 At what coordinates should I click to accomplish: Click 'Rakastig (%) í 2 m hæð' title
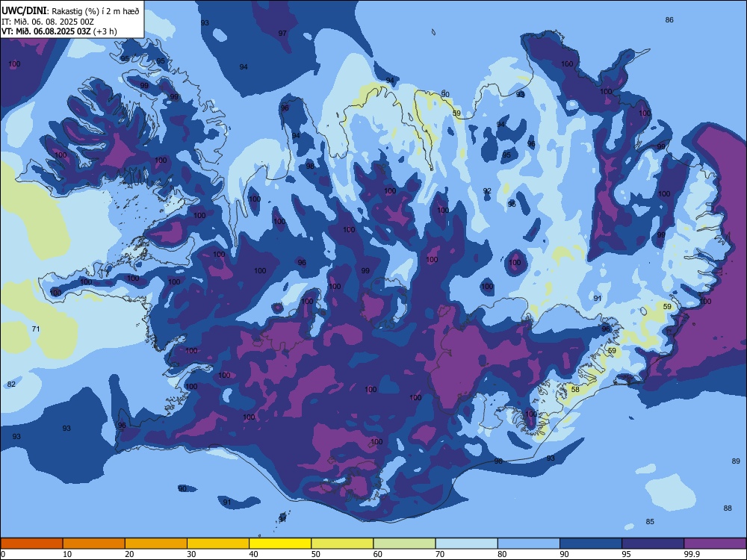click(96, 11)
